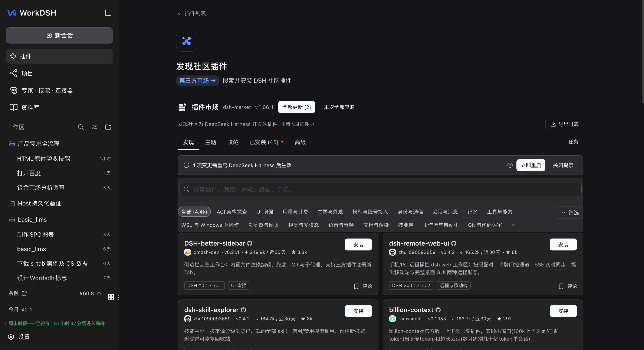Bookmark the DSH-better-sidebar plugin
The height and width of the screenshot is (350, 644).
point(356,286)
